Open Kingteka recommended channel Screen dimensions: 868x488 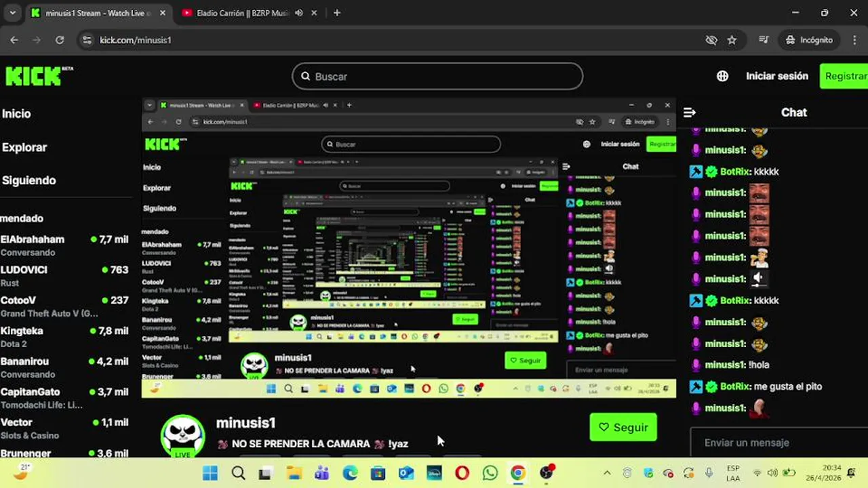(64, 337)
